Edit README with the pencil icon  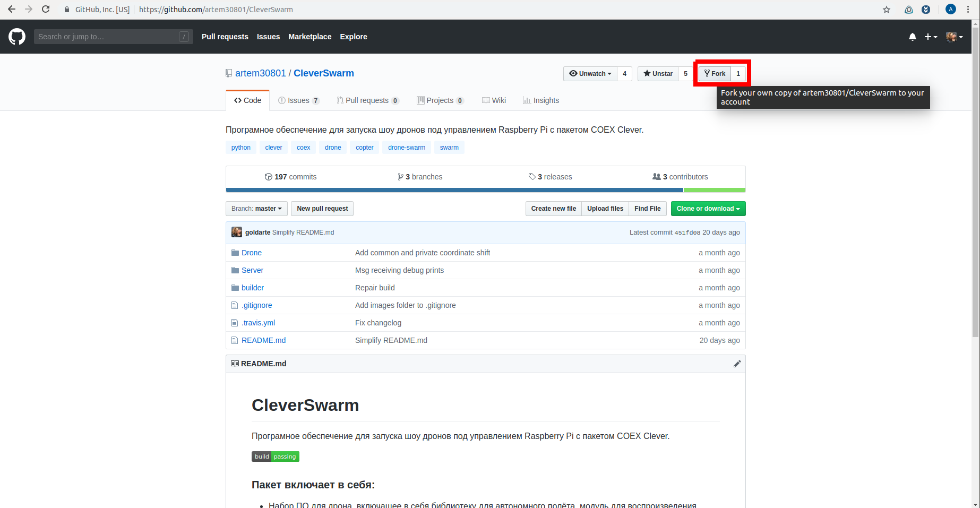tap(737, 364)
